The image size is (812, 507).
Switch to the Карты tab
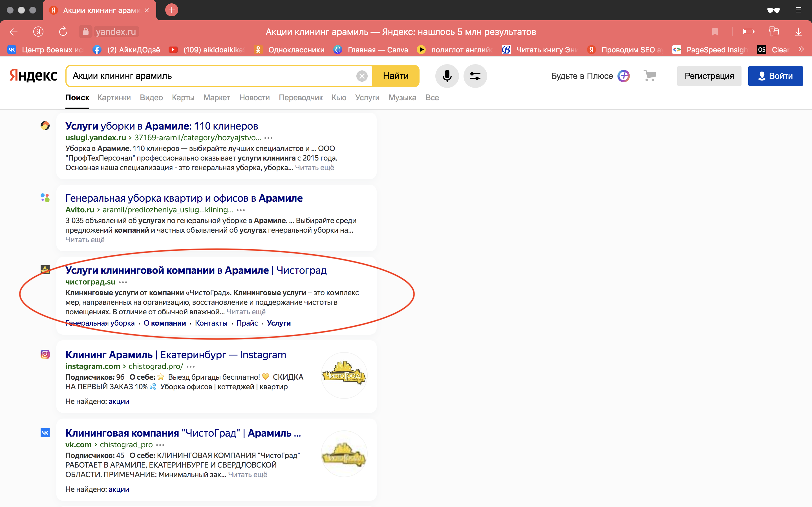[183, 97]
